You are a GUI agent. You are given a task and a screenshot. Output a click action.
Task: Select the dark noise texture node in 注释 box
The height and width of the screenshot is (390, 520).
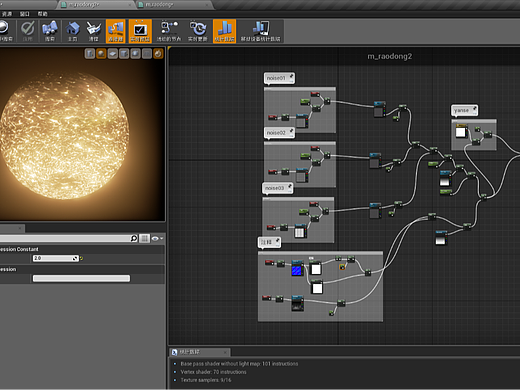[x=298, y=303]
